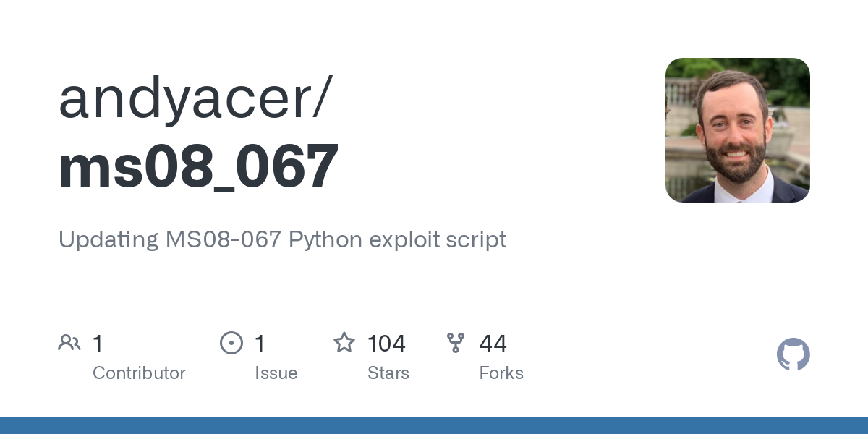Open the Issue label
The width and height of the screenshot is (868, 434).
276,373
